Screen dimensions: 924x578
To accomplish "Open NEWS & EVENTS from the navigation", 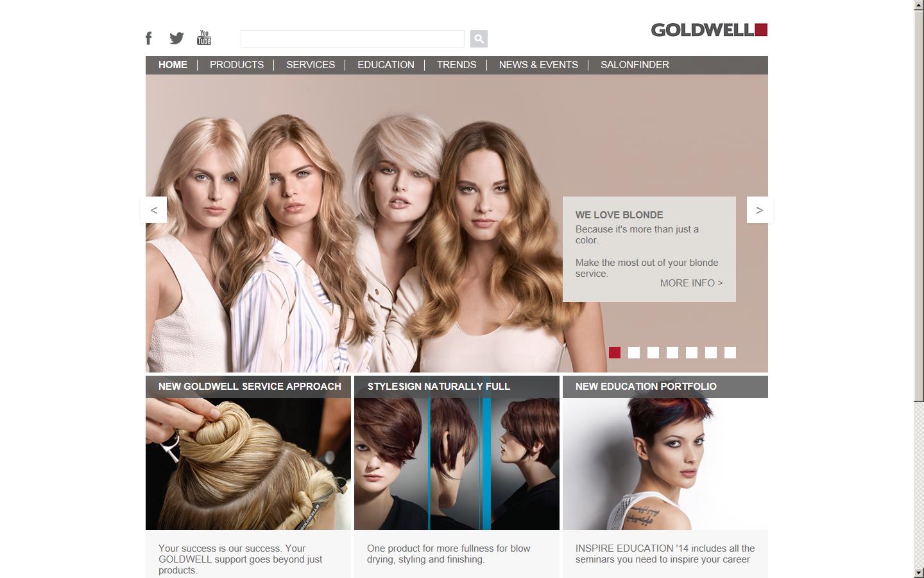I will point(538,64).
